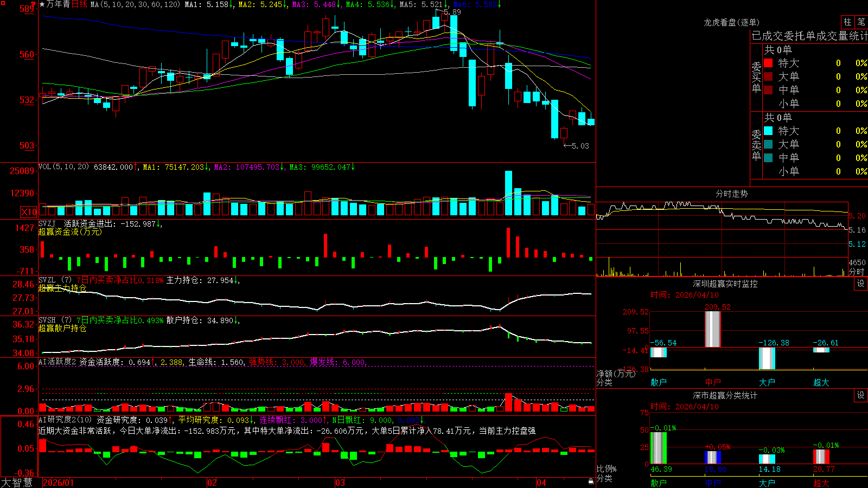This screenshot has width=868, height=488.
Task: Click the 小单 row under 委卖单
Action: click(815, 171)
